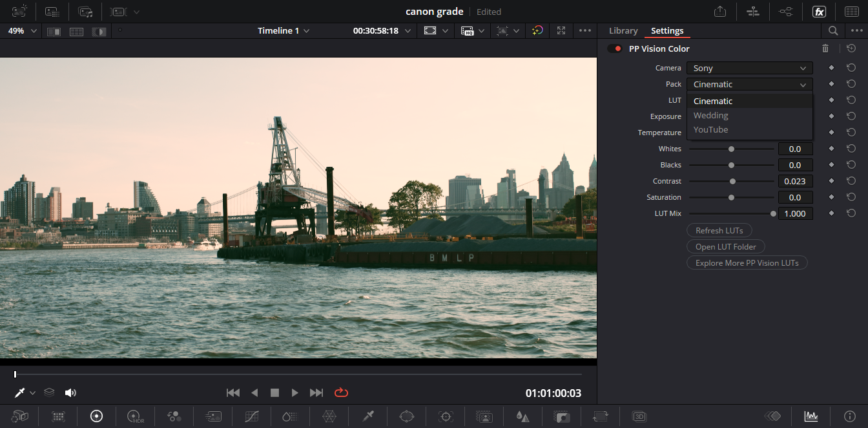868x428 pixels.
Task: Toggle viewer image wipe
Action: 54,31
